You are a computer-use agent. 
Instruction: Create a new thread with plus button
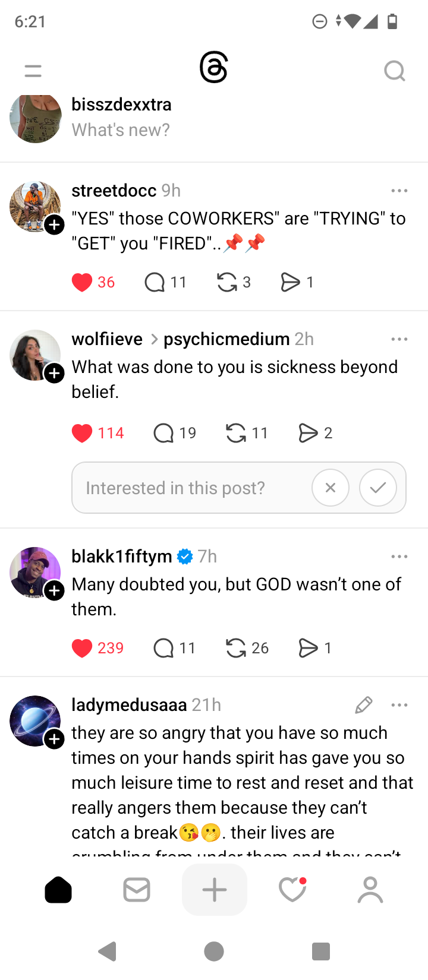tap(215, 890)
